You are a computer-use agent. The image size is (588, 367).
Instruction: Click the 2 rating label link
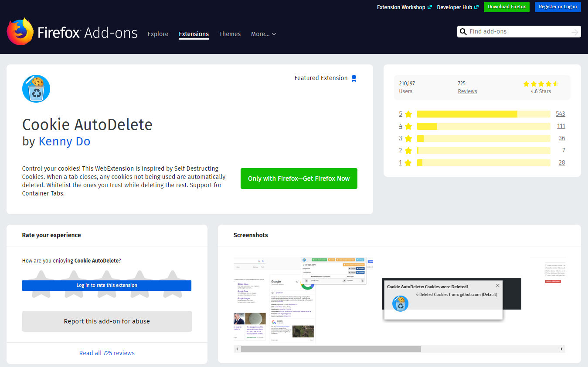click(401, 151)
